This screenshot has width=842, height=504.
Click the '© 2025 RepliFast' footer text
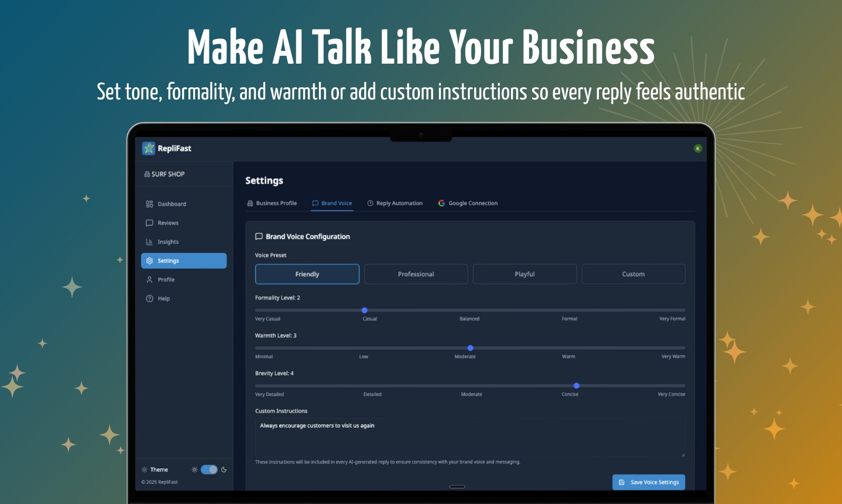[159, 482]
